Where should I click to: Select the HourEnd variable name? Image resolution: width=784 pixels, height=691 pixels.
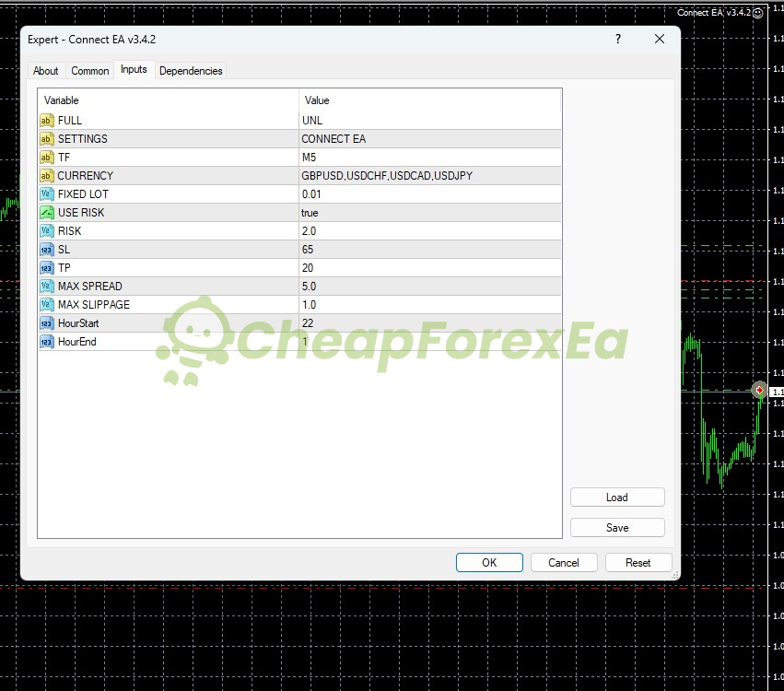point(77,342)
